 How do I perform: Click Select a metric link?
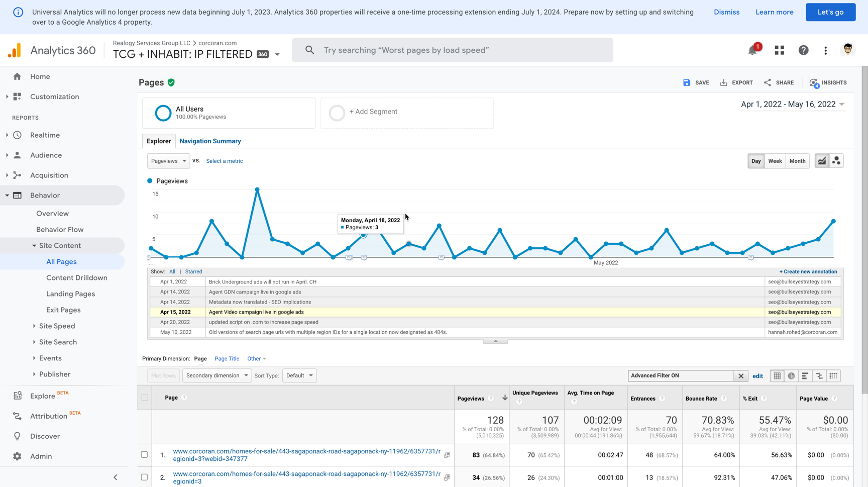pos(224,161)
